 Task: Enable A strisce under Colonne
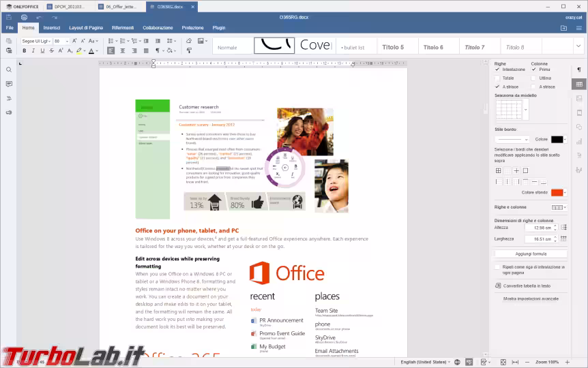click(533, 87)
